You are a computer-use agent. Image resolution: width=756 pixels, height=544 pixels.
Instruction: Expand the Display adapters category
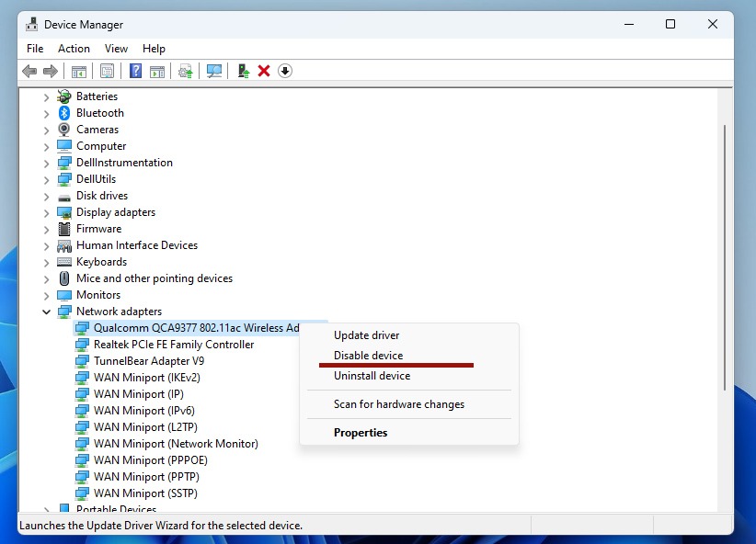pyautogui.click(x=46, y=211)
